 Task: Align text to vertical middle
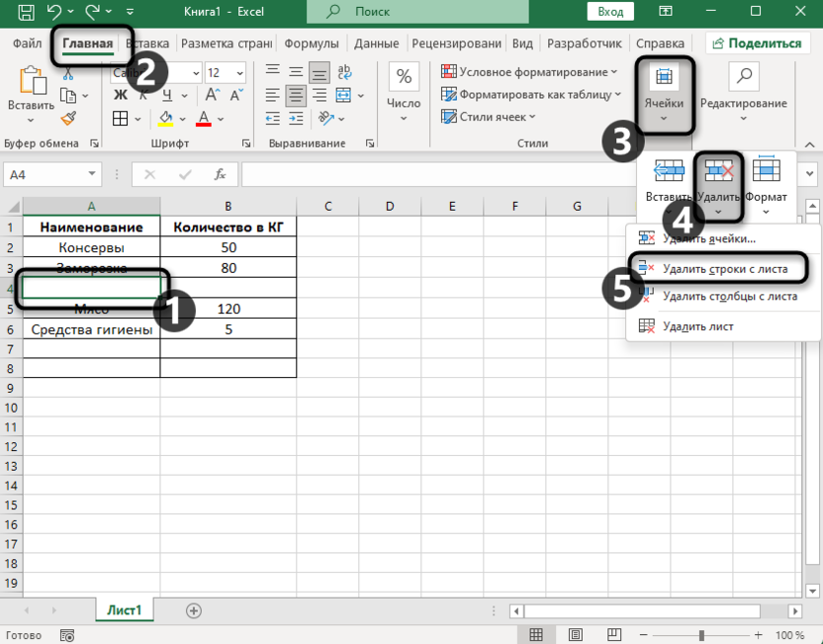[x=296, y=72]
